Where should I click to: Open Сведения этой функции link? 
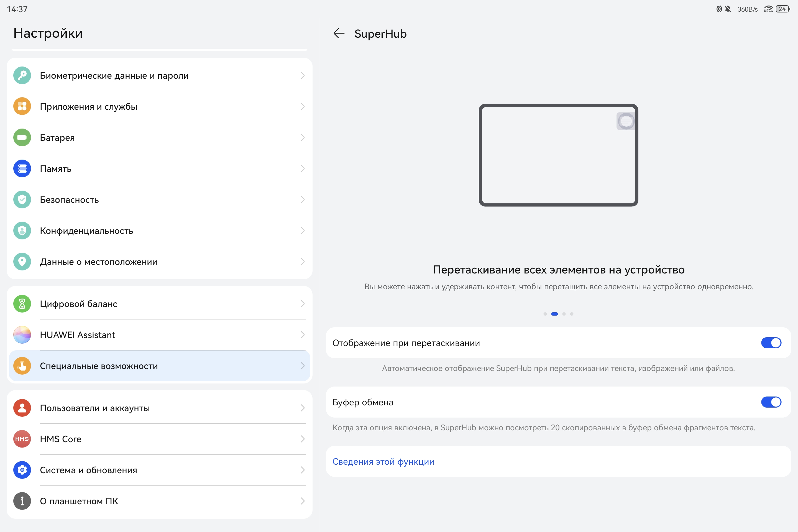383,461
